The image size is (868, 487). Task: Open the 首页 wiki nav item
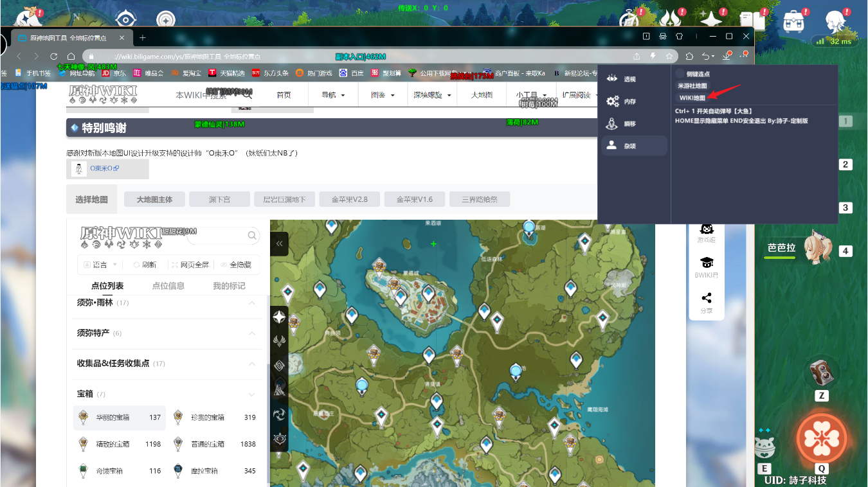click(x=284, y=95)
